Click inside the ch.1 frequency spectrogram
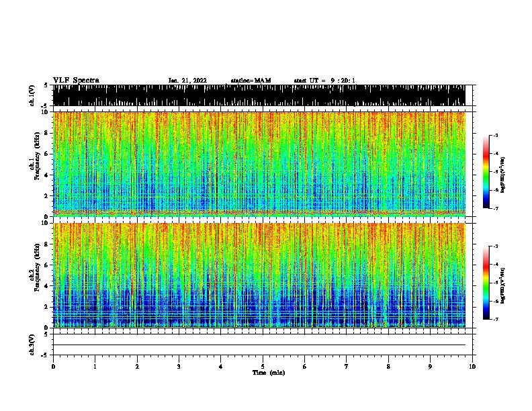The width and height of the screenshot is (532, 411). (x=259, y=164)
